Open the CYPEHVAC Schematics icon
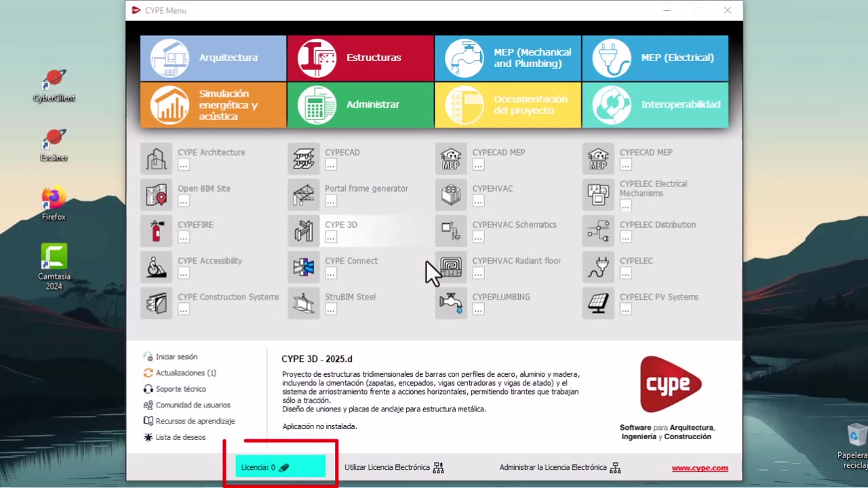Screen dimensions: 868x488 coord(451,230)
